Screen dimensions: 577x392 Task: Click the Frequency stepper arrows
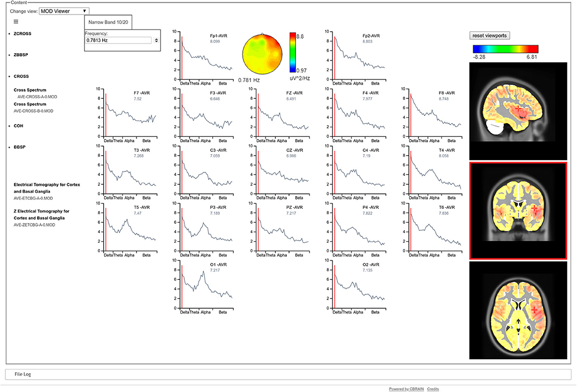(x=156, y=40)
